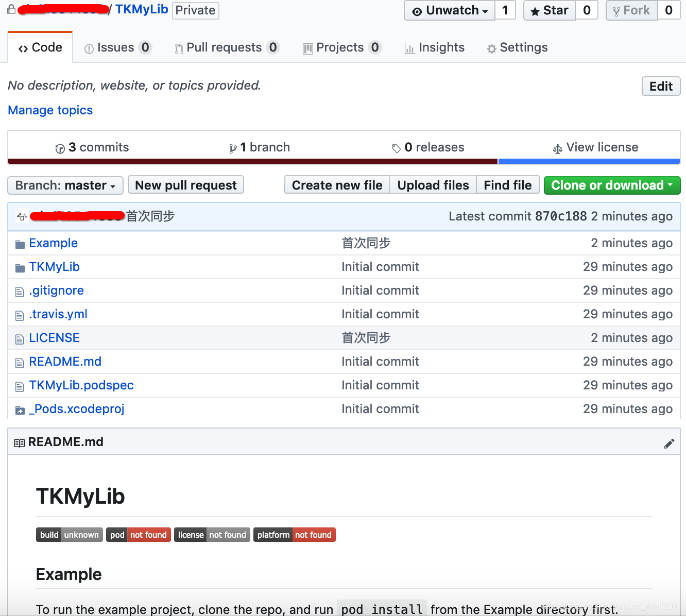686x616 pixels.
Task: Click the platform not found badge
Action: tap(295, 535)
